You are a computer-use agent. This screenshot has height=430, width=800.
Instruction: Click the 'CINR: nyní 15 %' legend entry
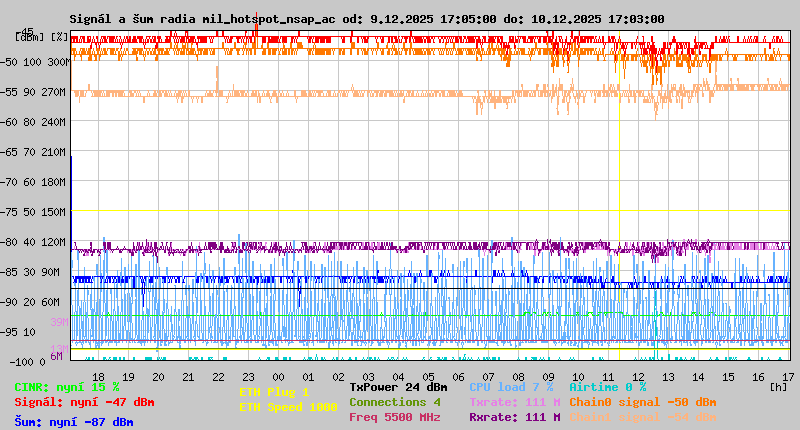coord(67,387)
